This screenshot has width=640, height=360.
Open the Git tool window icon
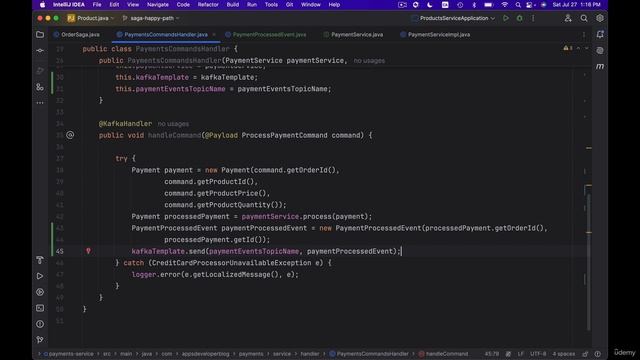pyautogui.click(x=40, y=340)
